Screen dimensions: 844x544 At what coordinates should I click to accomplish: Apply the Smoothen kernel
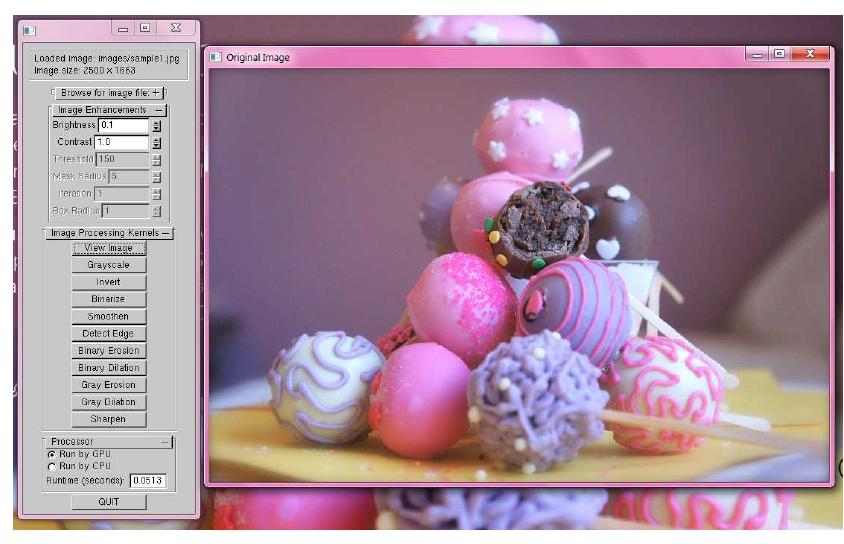(109, 316)
